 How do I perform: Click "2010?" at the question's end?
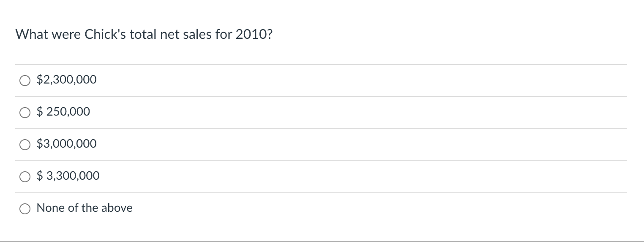point(254,35)
